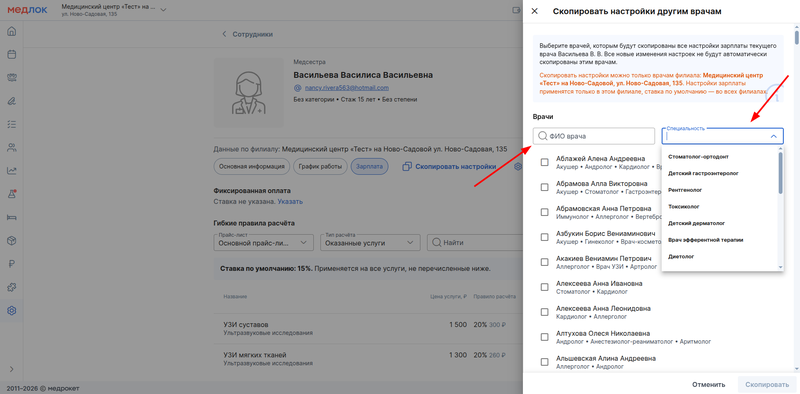Click the panel's main vertical scrollbar thumb
This screenshot has height=394, width=800.
(796, 37)
